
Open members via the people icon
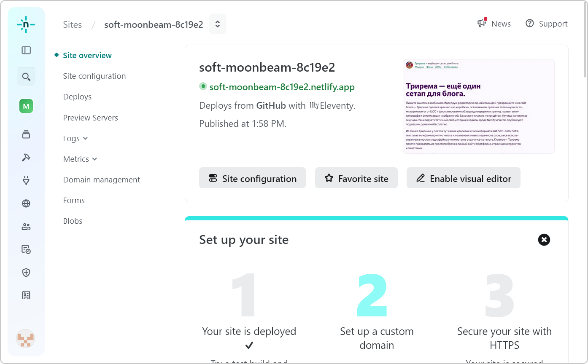[26, 227]
